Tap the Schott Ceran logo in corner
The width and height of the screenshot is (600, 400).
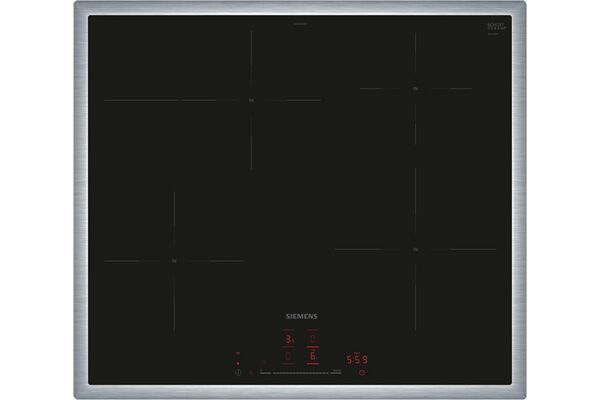pyautogui.click(x=497, y=28)
